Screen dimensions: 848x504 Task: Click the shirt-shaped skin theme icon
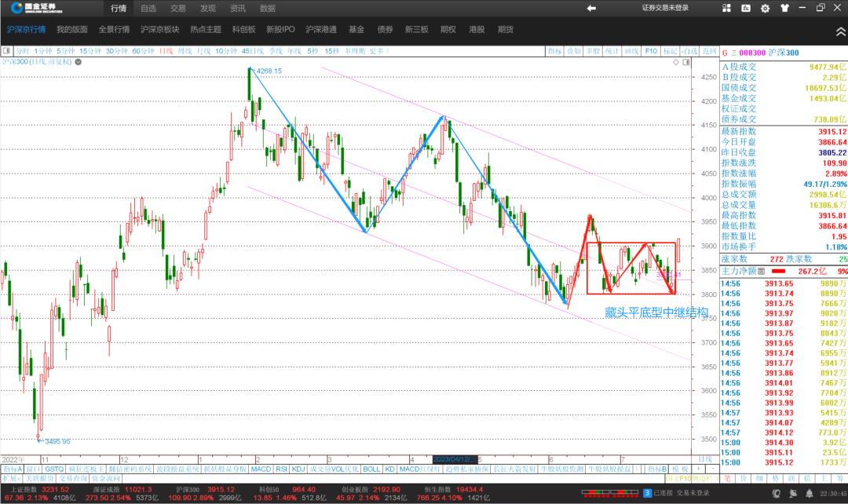click(783, 8)
